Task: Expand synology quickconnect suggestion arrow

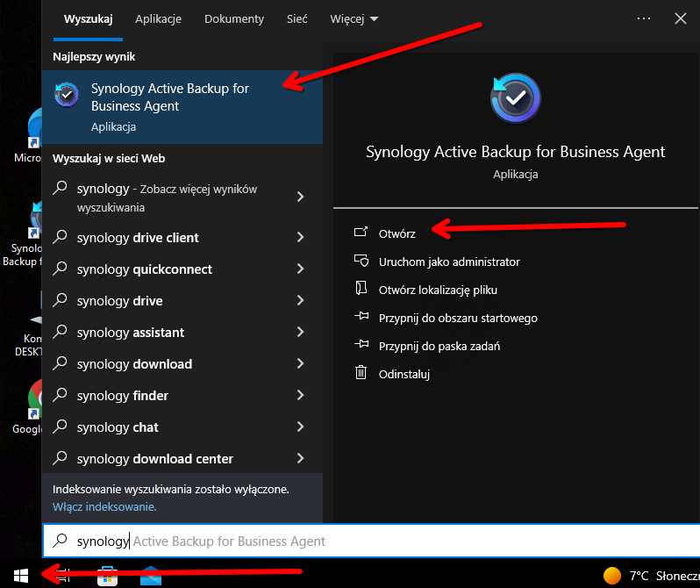Action: pos(300,269)
